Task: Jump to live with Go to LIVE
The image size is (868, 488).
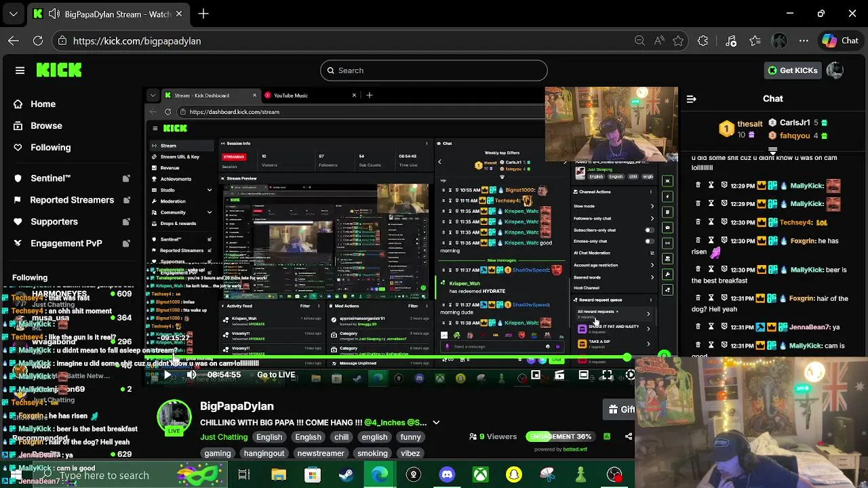Action: [276, 375]
